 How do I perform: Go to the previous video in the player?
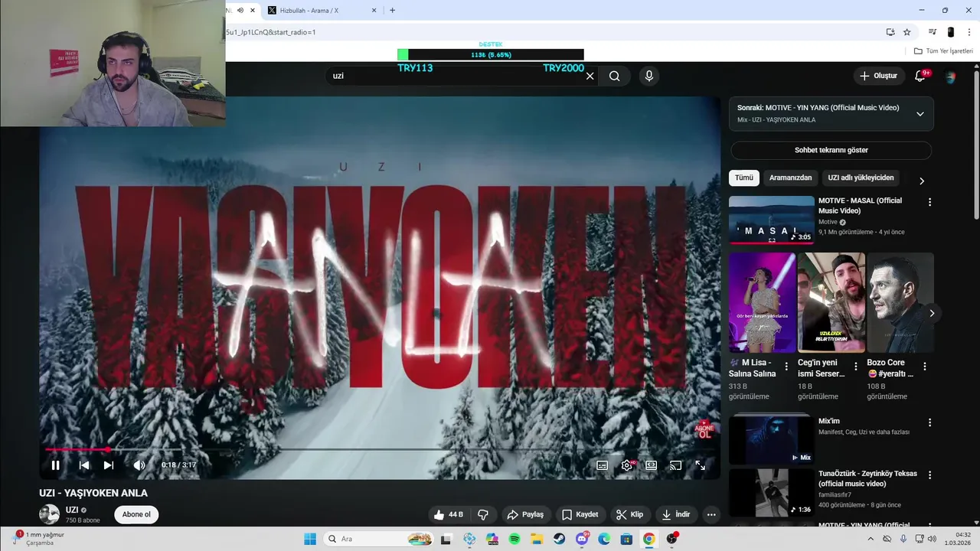click(84, 465)
